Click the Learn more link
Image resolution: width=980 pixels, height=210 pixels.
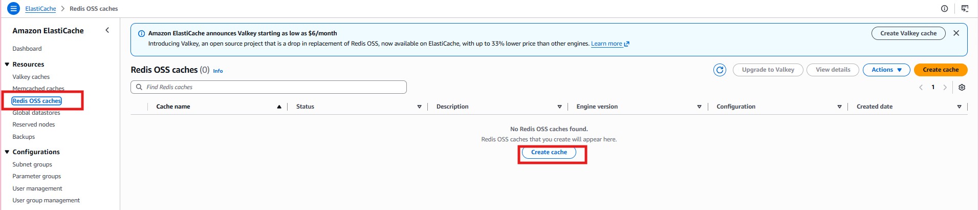[x=606, y=44]
